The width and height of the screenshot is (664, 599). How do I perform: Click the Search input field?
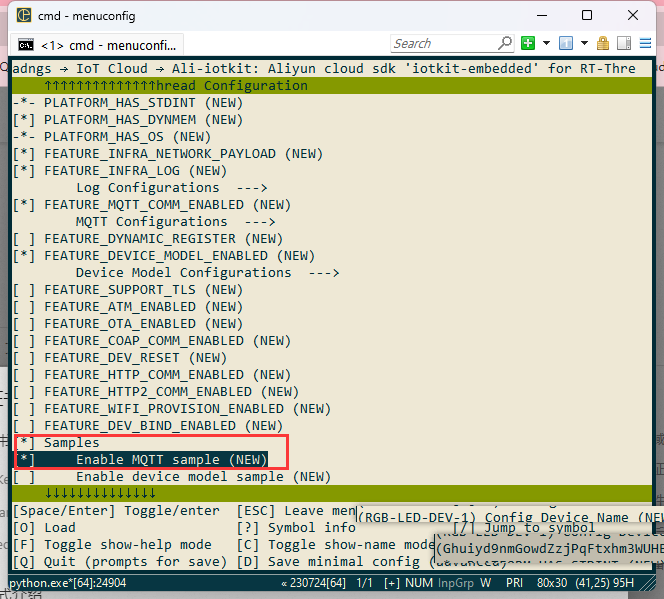point(443,43)
